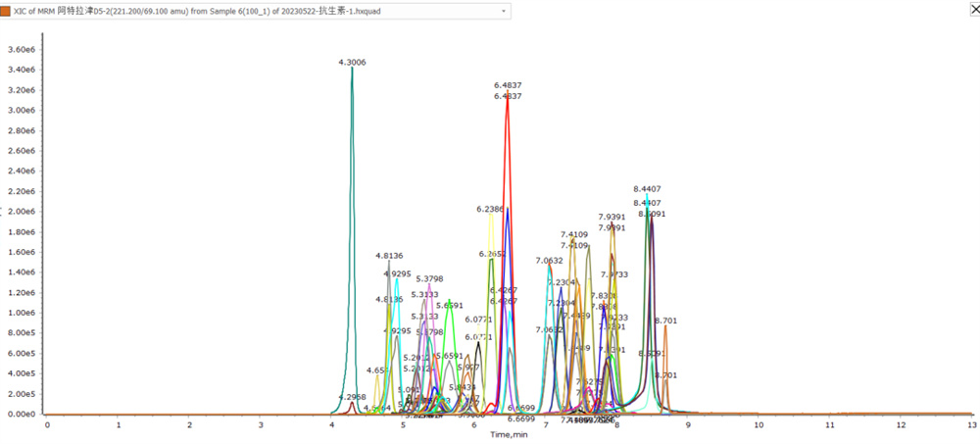Click the 13 tick on time axis
The image size is (980, 444).
click(970, 425)
